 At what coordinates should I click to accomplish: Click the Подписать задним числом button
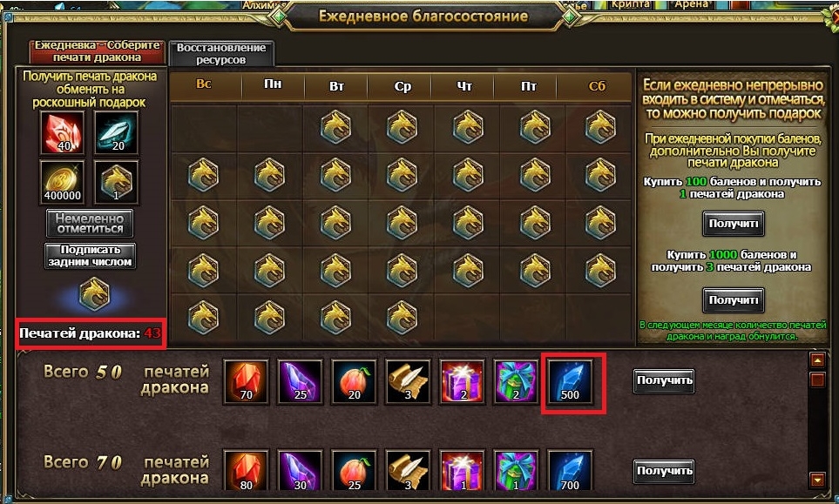(90, 256)
